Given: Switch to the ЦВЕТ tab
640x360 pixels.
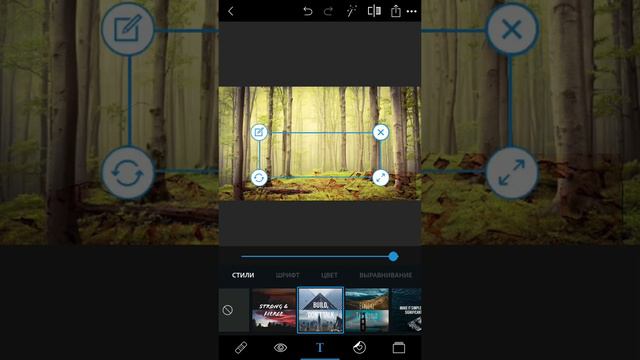Looking at the screenshot, I should tap(329, 275).
